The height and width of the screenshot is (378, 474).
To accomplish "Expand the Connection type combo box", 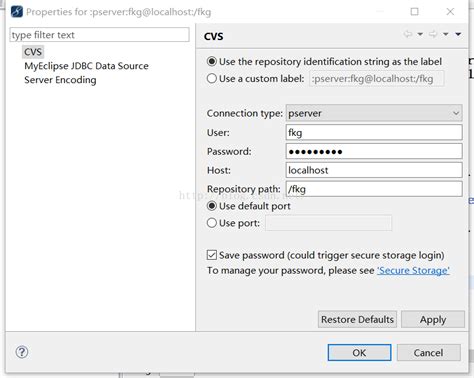I will [x=374, y=113].
